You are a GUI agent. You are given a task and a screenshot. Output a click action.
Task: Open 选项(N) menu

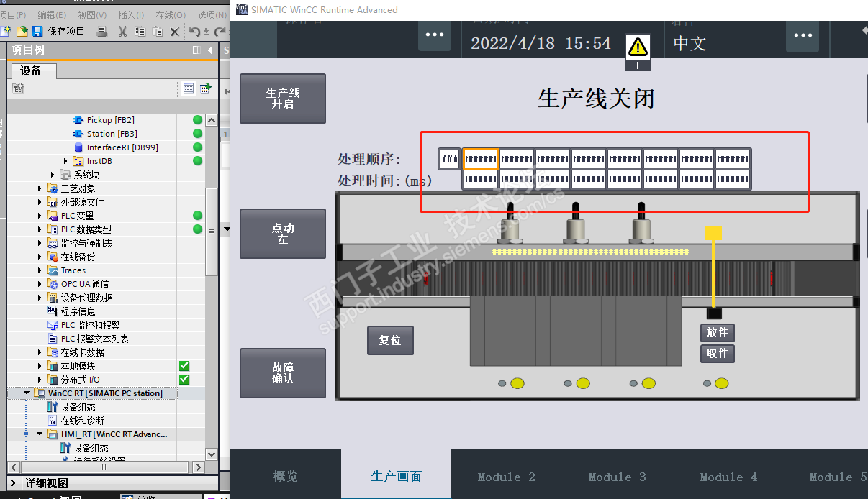click(212, 14)
